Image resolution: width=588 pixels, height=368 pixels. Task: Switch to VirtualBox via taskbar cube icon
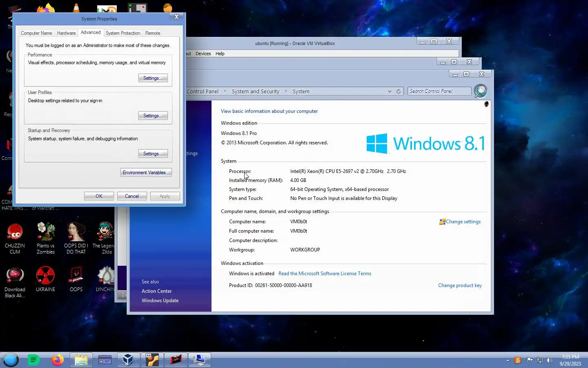[128, 360]
